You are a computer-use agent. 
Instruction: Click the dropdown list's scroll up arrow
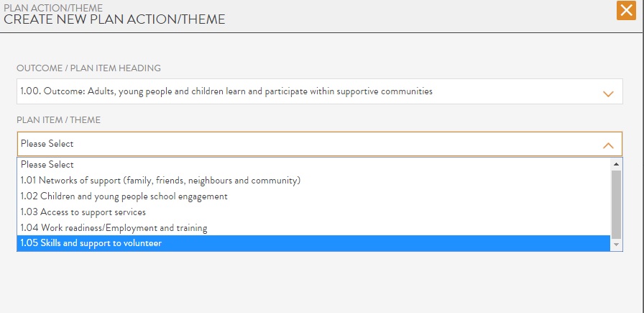616,164
